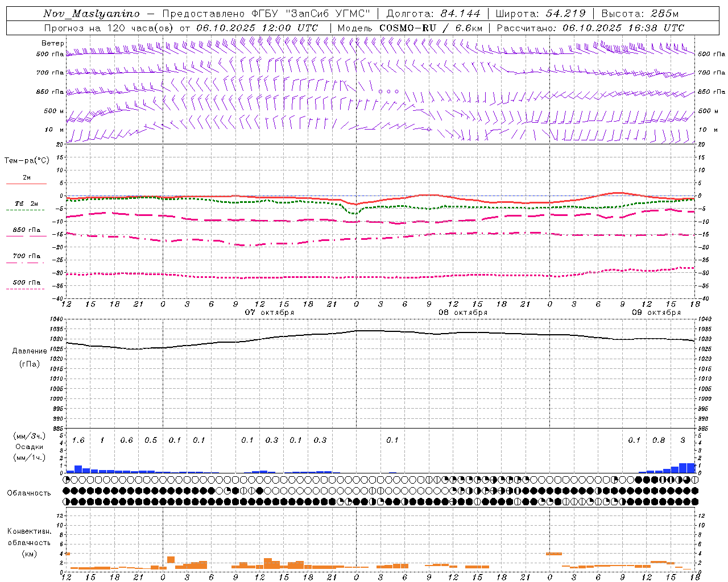This screenshot has height=582, width=728.
Task: Click the '0.6' precipitation amount
Action: coord(127,440)
